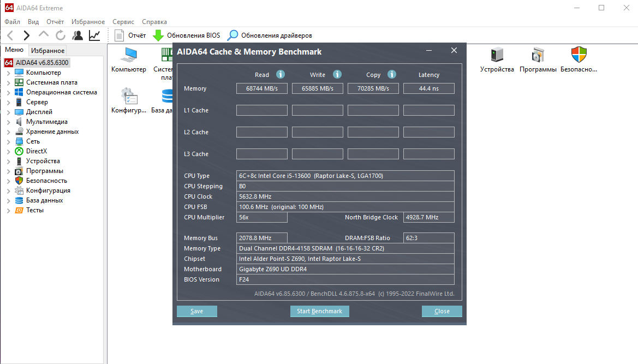
Task: Open the Конфигур... icon in main pane
Action: point(129,101)
